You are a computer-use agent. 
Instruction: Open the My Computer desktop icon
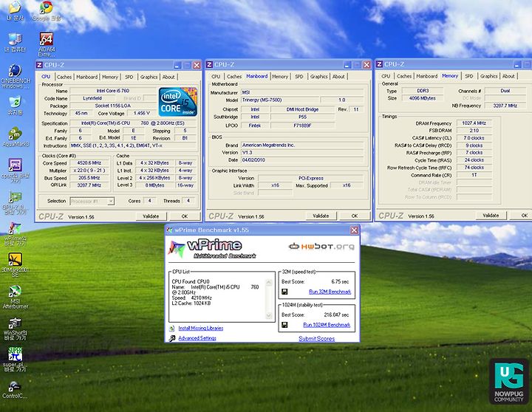point(15,43)
